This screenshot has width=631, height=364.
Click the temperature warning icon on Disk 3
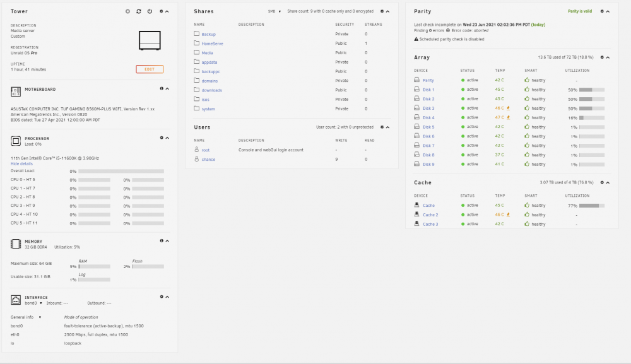pos(508,108)
